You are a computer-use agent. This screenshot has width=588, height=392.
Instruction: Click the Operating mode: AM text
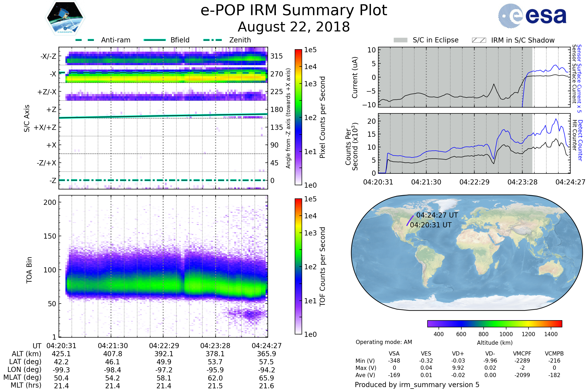point(384,342)
